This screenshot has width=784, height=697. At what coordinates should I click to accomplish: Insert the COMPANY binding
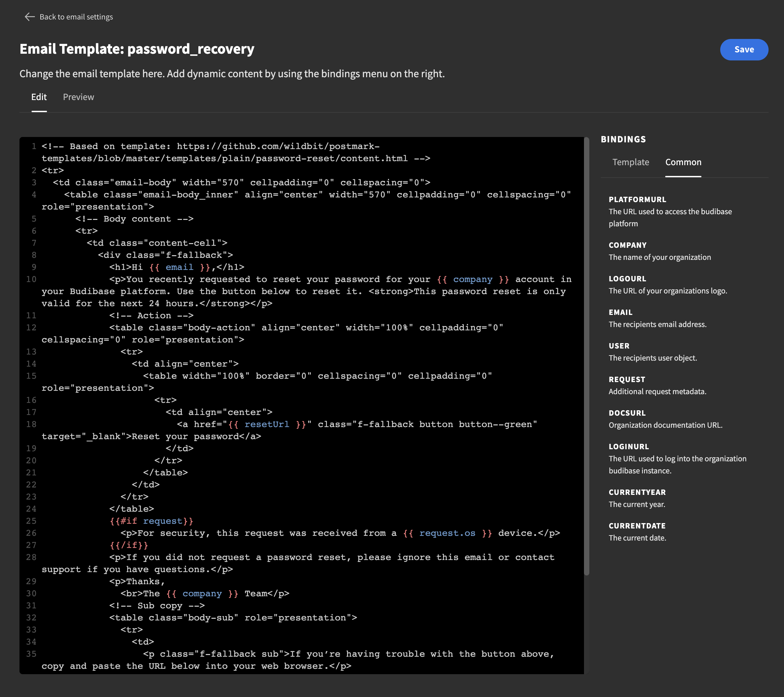(627, 245)
